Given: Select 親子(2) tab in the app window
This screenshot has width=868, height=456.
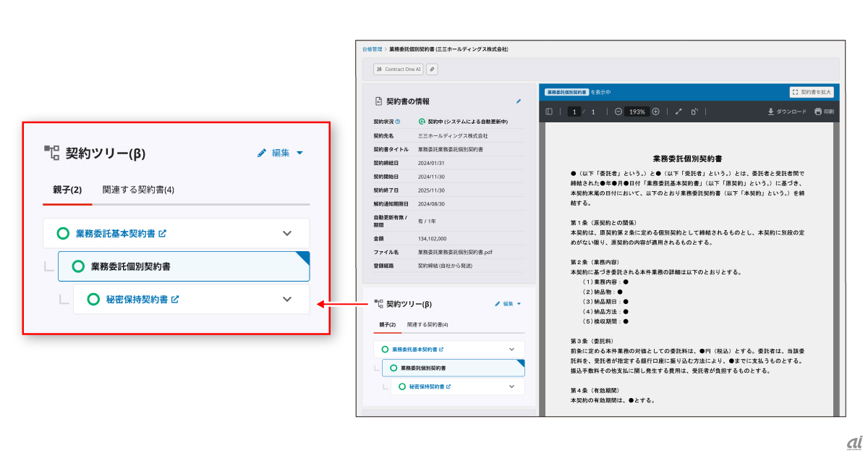Looking at the screenshot, I should 388,325.
